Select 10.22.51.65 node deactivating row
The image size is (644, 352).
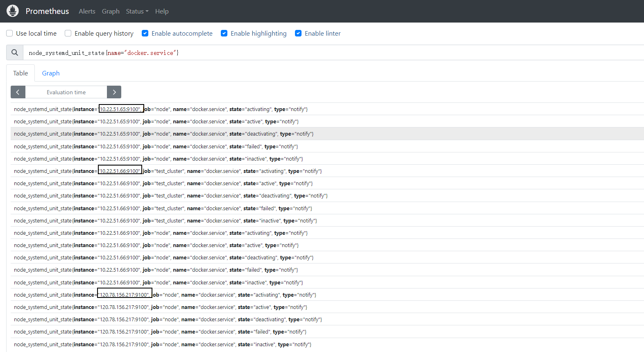click(327, 134)
